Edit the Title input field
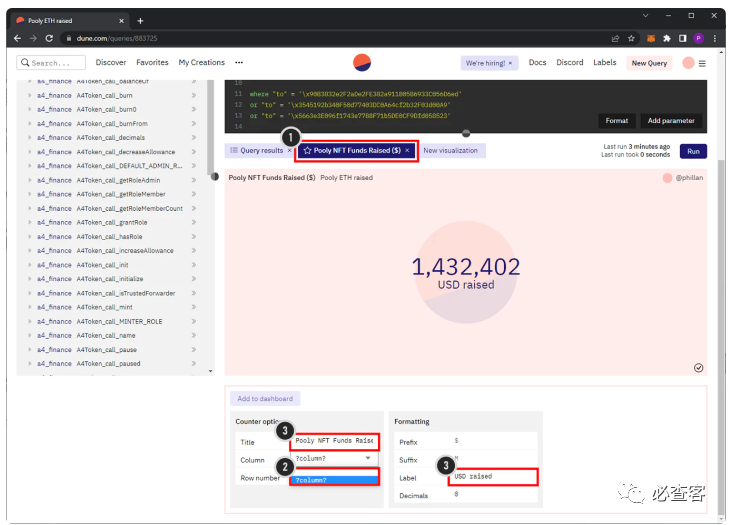The width and height of the screenshot is (729, 525). (x=334, y=441)
